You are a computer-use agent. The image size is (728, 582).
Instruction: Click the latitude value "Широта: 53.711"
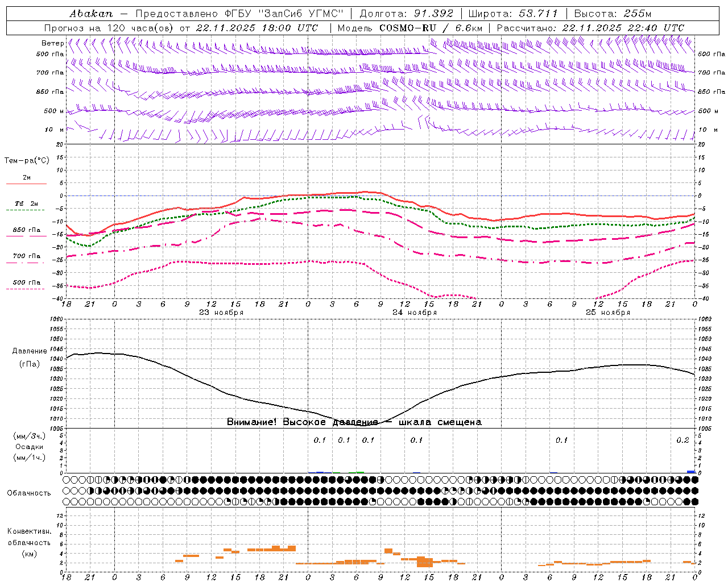click(x=513, y=13)
